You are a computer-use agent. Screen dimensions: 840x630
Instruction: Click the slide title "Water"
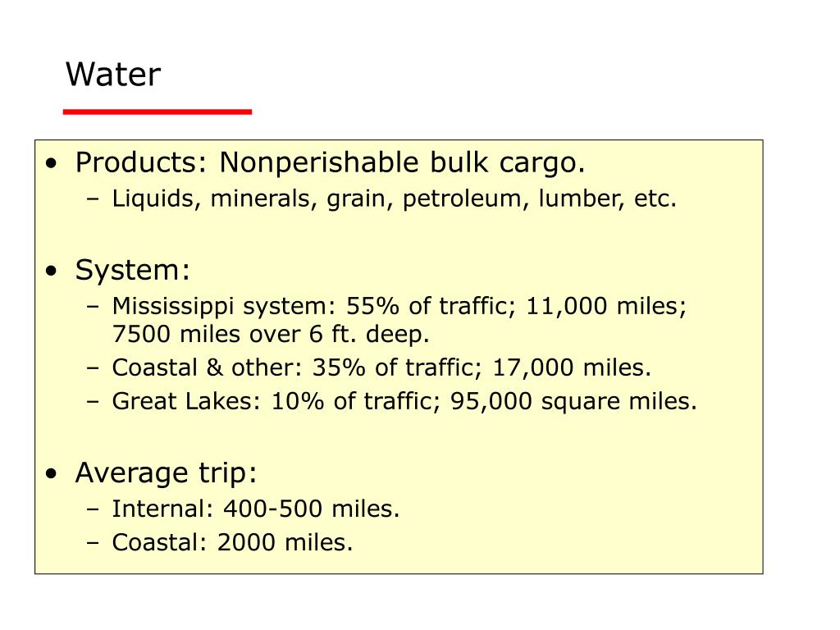(x=113, y=75)
